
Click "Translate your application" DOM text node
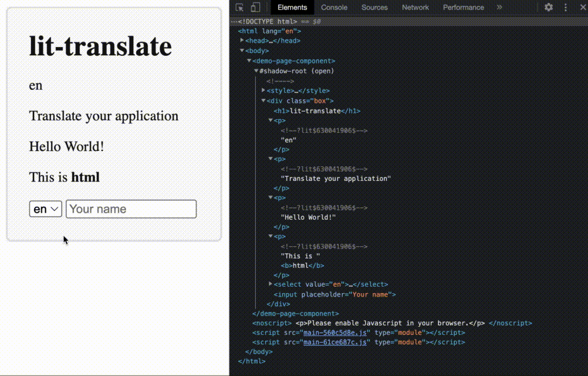click(x=336, y=179)
